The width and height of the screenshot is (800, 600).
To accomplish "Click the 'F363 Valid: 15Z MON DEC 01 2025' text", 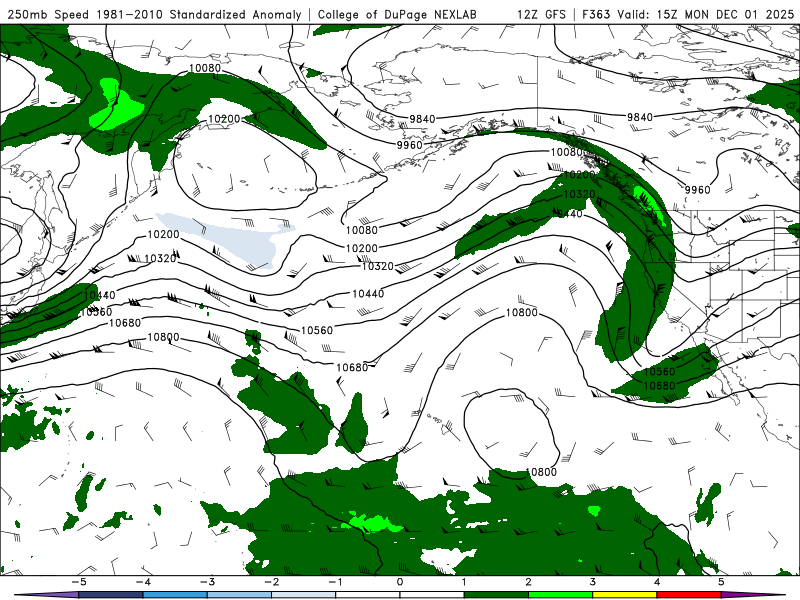I will tap(688, 14).
